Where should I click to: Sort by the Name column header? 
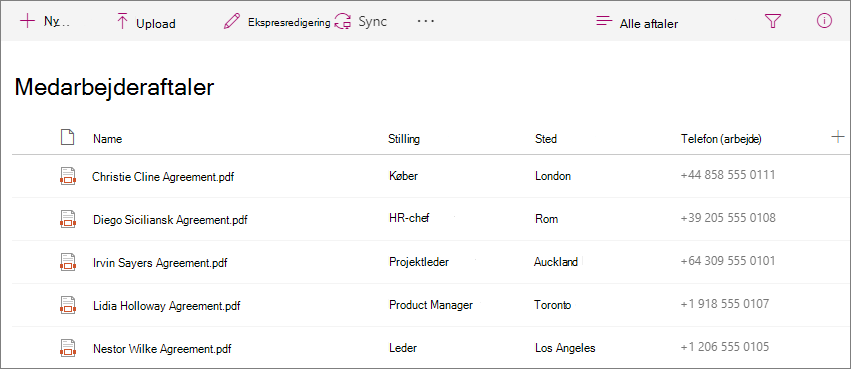tap(107, 139)
